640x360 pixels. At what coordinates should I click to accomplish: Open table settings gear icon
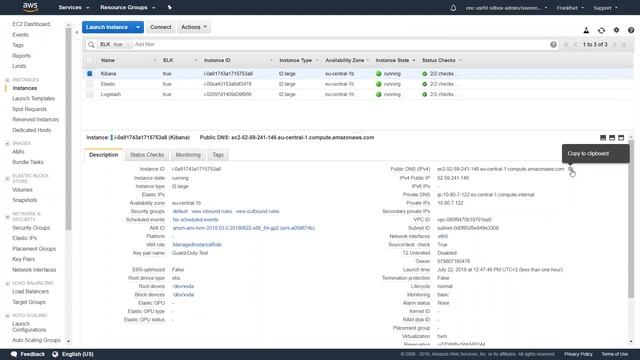(616, 30)
